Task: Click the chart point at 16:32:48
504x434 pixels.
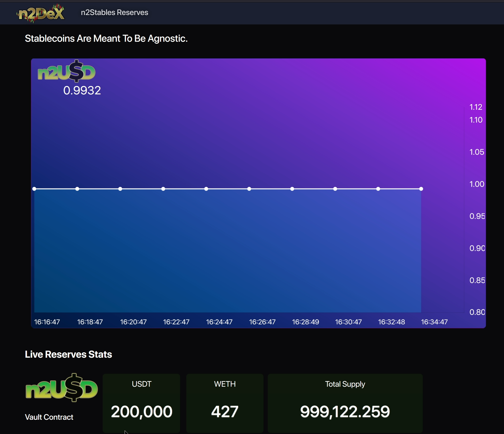Action: (378, 189)
